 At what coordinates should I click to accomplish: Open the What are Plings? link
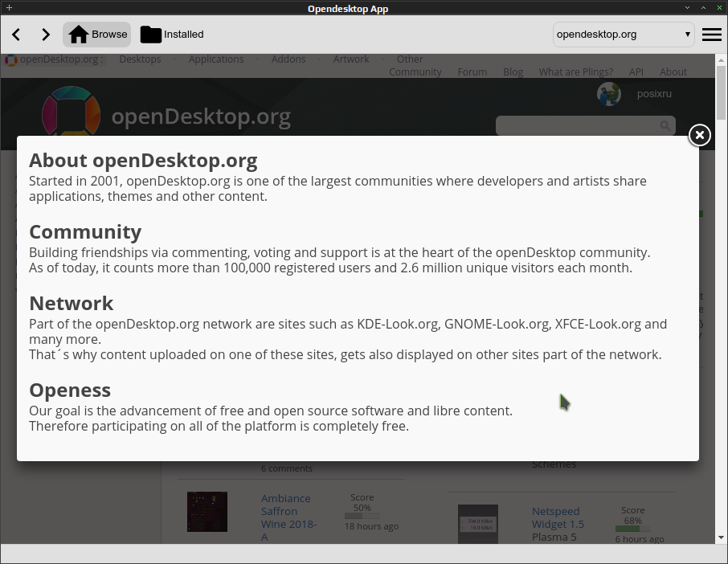575,72
